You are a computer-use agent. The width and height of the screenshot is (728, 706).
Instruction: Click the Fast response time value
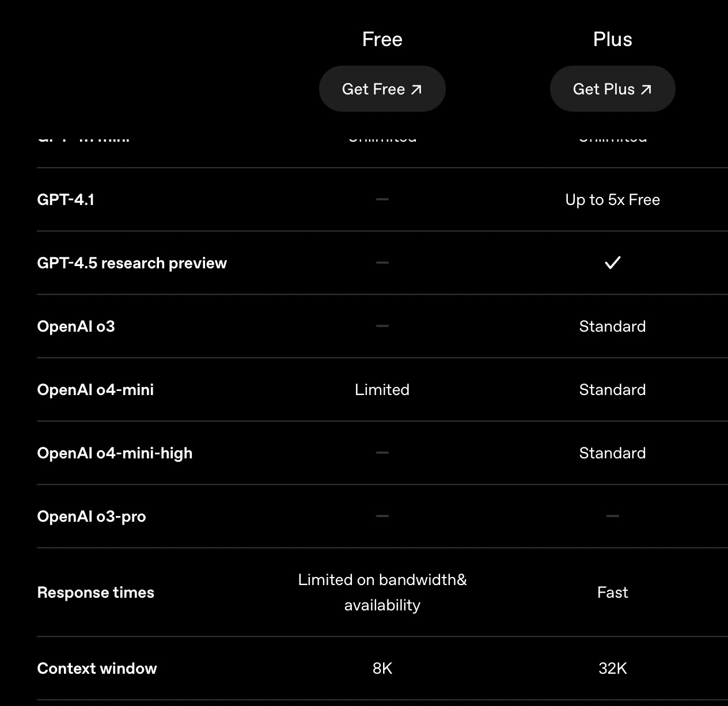pos(612,593)
